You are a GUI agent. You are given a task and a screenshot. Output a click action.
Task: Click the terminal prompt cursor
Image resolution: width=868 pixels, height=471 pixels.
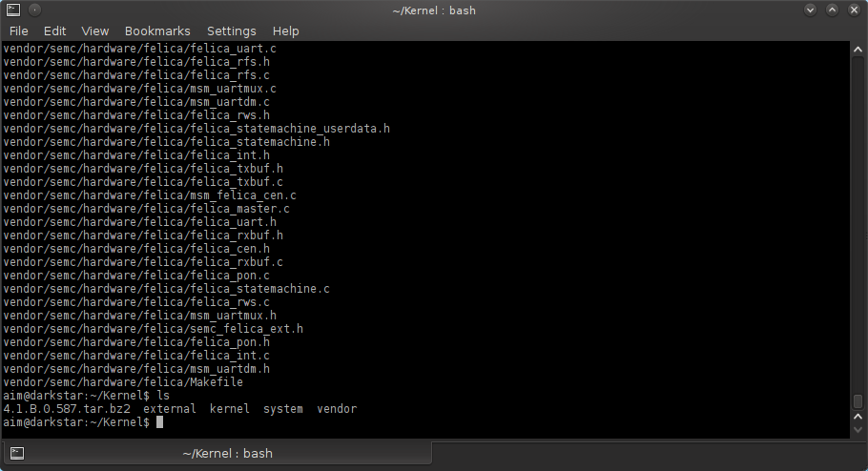160,422
